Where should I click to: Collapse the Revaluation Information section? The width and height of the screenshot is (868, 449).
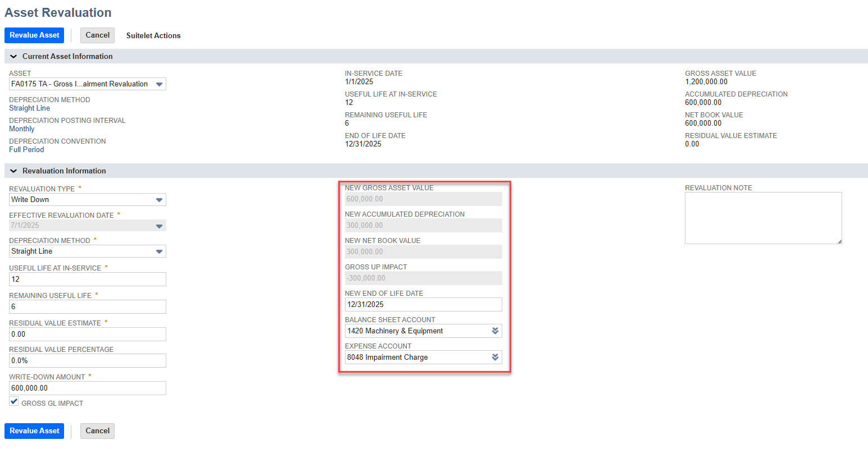point(13,171)
